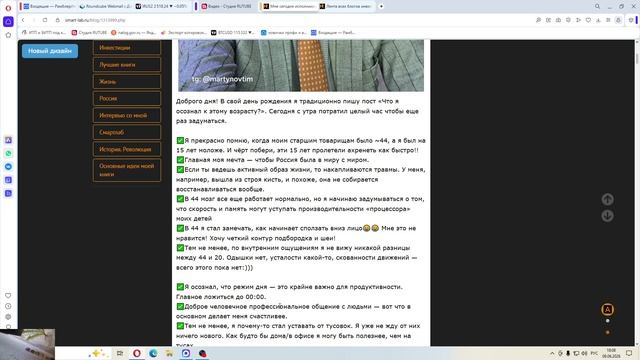This screenshot has height=360, width=640.
Task: Switch to the Лента всех блогов tab
Action: tap(345, 7)
